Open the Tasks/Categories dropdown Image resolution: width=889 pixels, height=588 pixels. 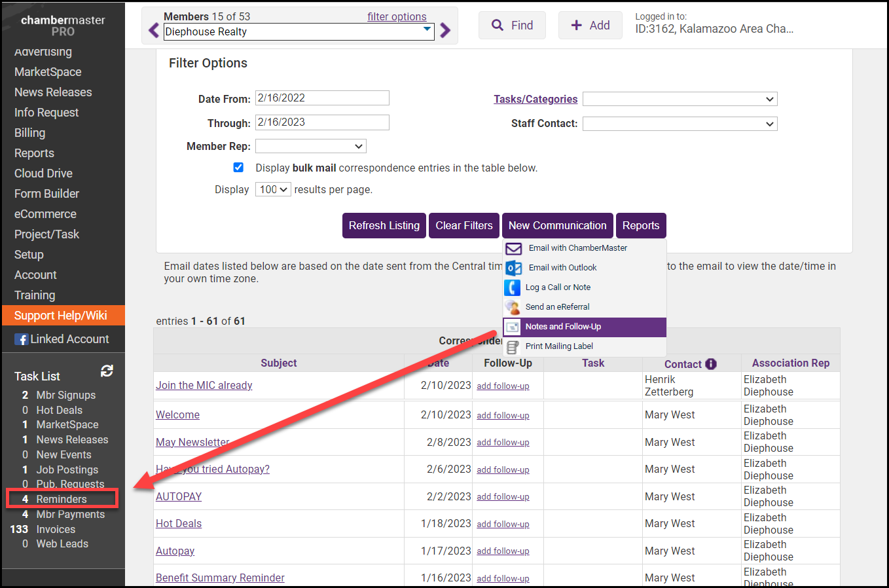680,99
